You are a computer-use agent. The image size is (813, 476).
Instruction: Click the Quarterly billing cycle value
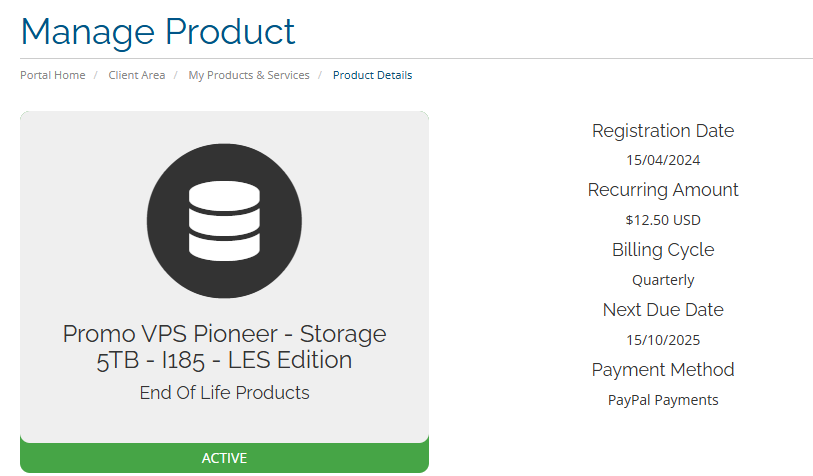663,280
